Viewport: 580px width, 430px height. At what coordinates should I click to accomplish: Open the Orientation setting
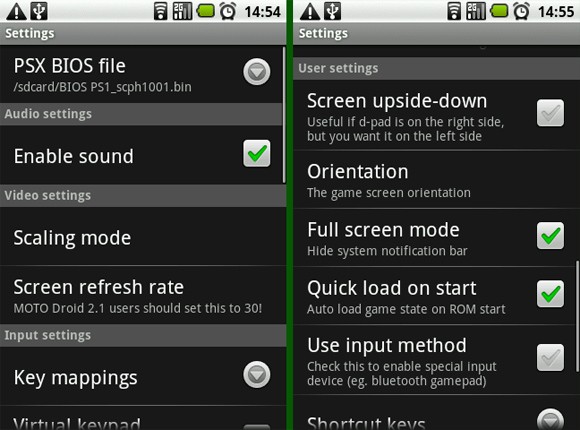point(435,179)
